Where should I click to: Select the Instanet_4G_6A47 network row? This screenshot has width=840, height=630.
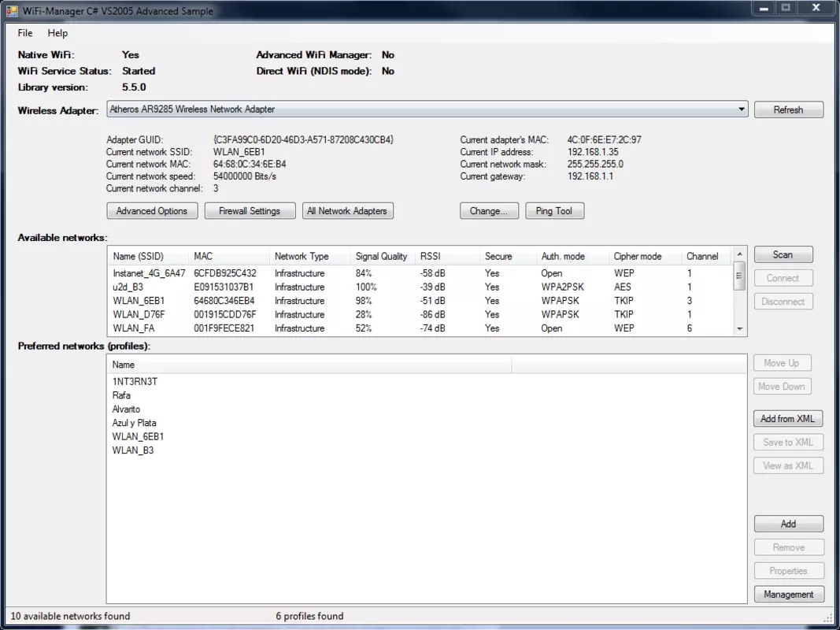tap(420, 273)
